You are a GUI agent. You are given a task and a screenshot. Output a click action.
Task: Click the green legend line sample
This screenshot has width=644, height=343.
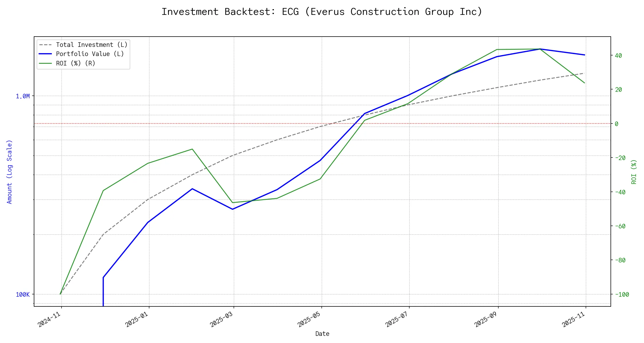pos(45,63)
